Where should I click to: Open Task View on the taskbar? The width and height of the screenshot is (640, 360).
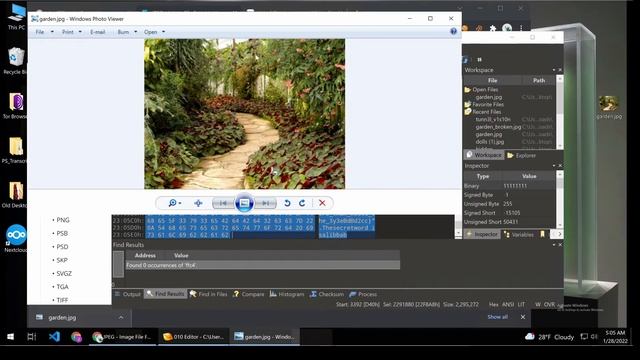31,337
